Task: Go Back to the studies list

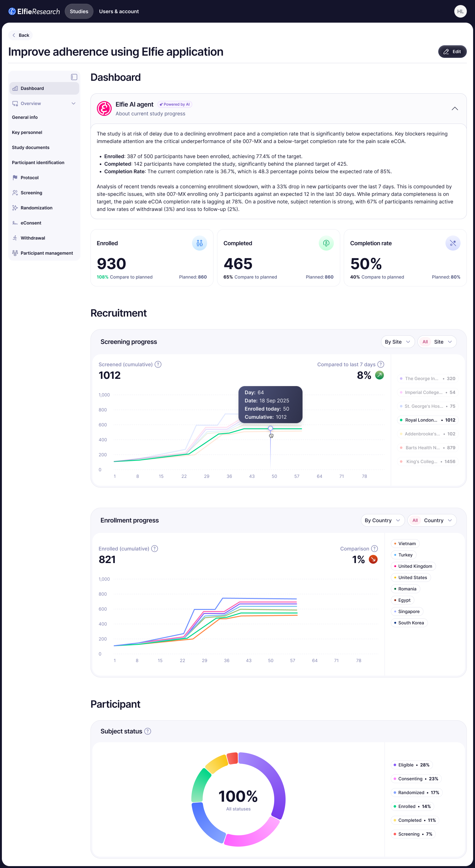Action: 20,36
